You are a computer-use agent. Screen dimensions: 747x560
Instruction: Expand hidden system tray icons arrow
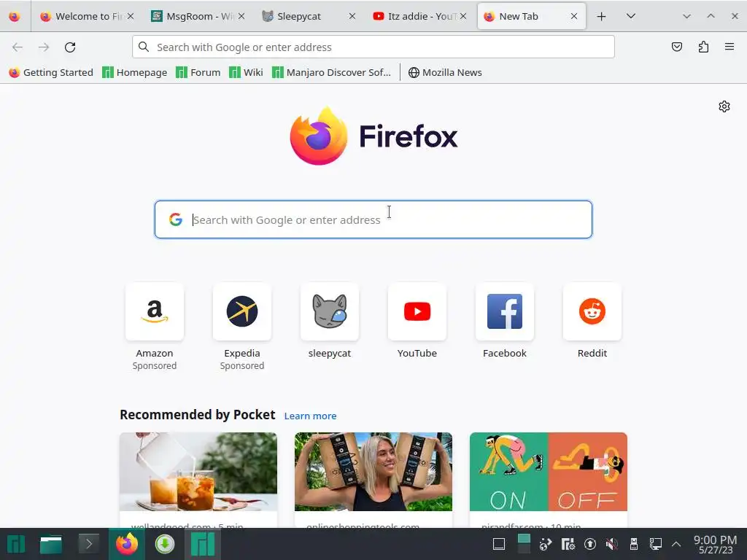(x=676, y=544)
